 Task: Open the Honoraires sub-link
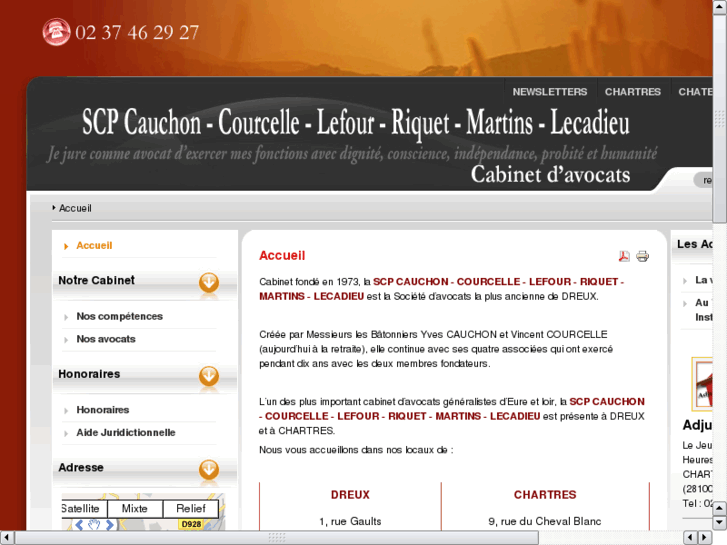pyautogui.click(x=102, y=410)
